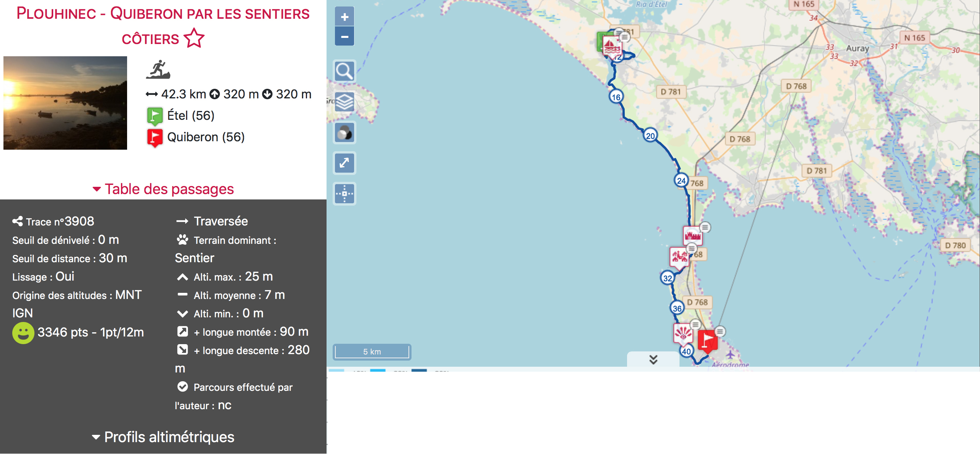Zoom in on the map
980x454 pixels.
click(344, 17)
